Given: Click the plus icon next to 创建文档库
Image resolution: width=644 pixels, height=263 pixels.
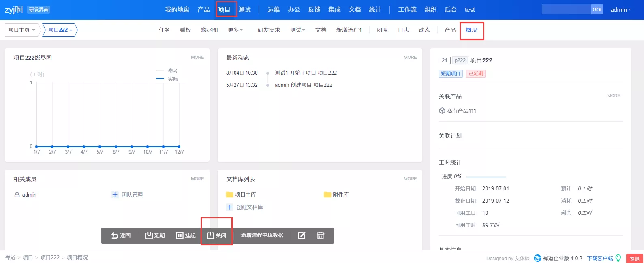Looking at the screenshot, I should pos(230,207).
